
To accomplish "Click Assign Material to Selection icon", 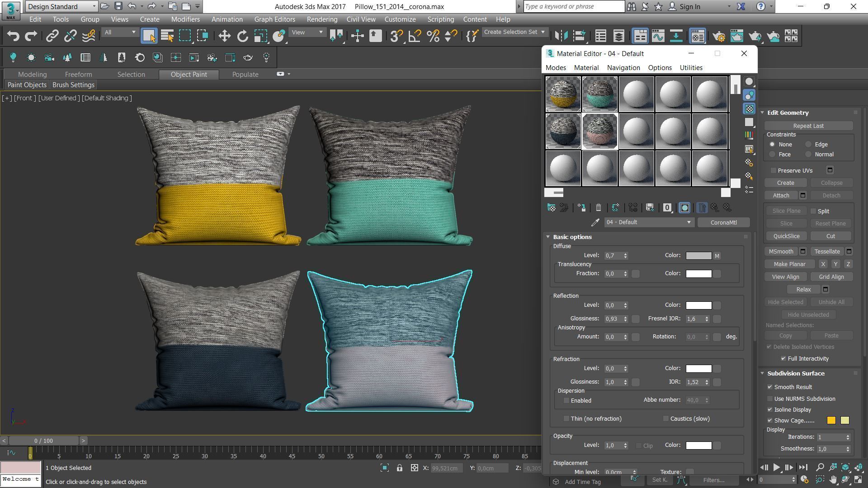I will point(581,208).
